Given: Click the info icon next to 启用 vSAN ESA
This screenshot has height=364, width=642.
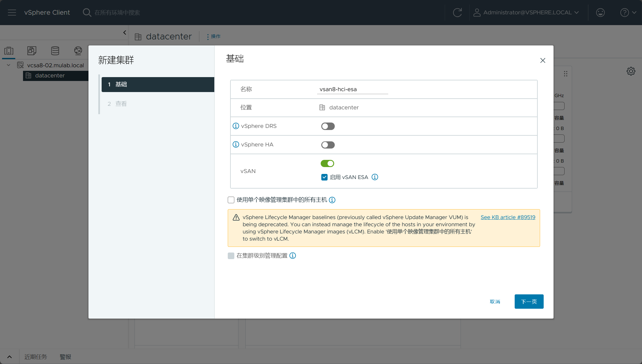Looking at the screenshot, I should pyautogui.click(x=375, y=177).
